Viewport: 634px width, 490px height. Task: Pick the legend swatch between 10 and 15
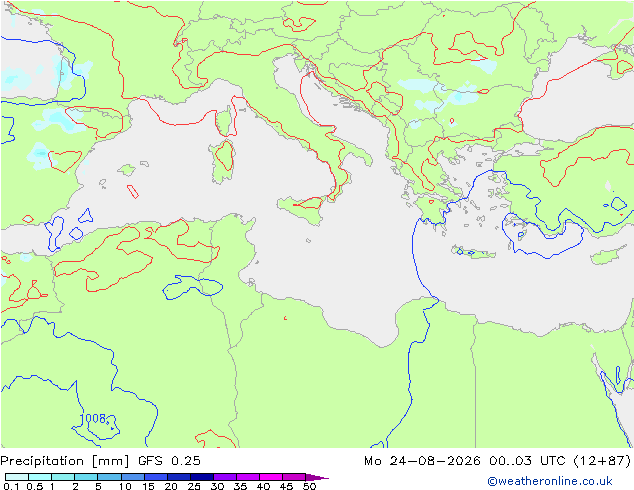coord(132,477)
